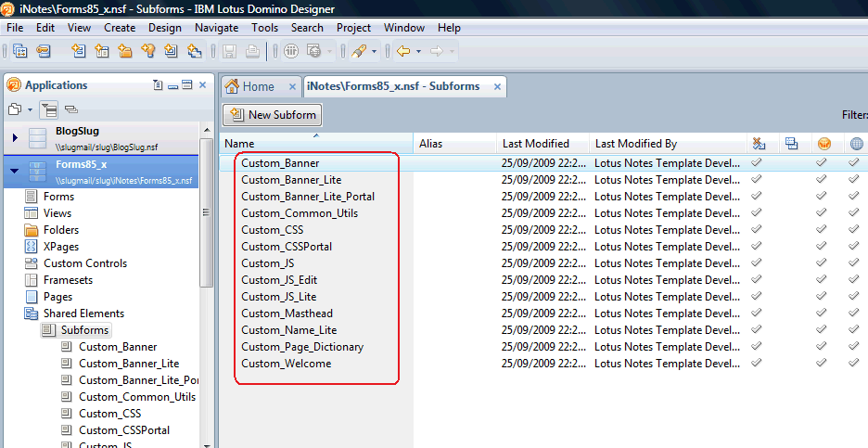Select Views in the design tree
The height and width of the screenshot is (448, 868).
click(x=57, y=213)
